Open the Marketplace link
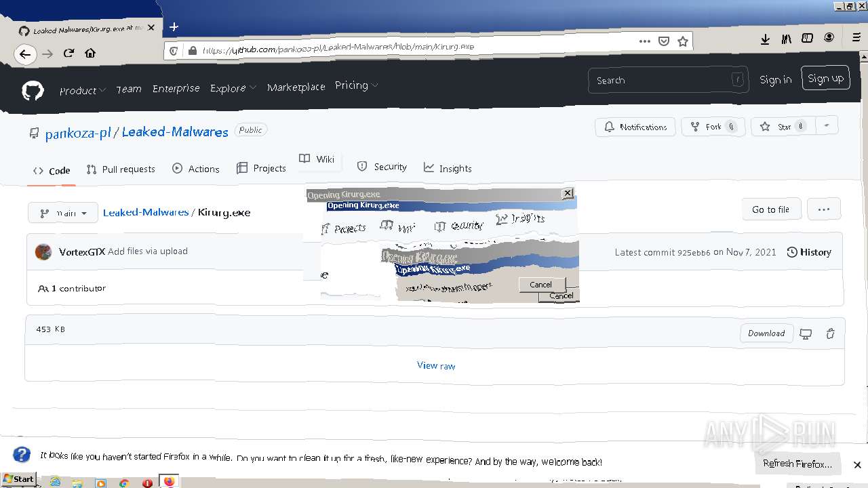868x488 pixels. coord(296,87)
